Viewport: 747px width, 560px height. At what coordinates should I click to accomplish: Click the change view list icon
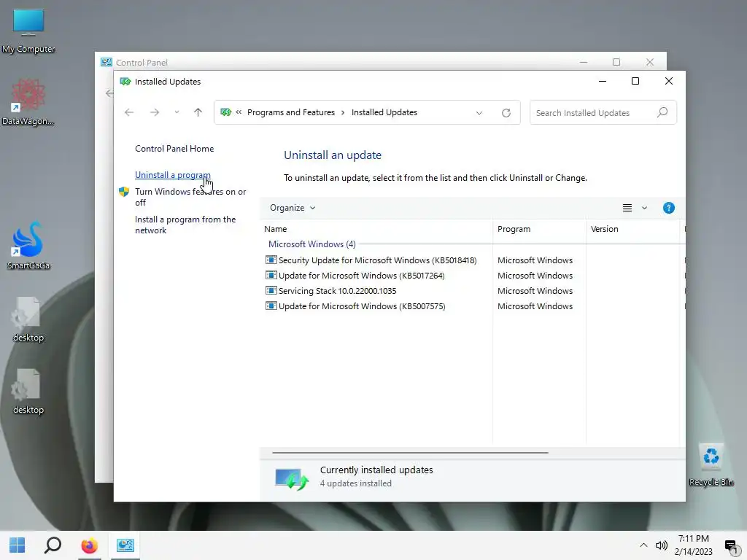pos(627,208)
